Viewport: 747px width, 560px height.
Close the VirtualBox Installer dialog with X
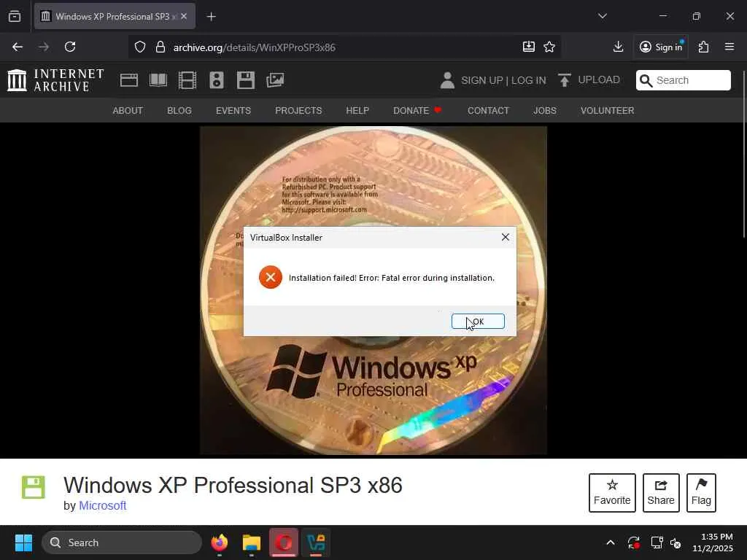[x=506, y=237]
